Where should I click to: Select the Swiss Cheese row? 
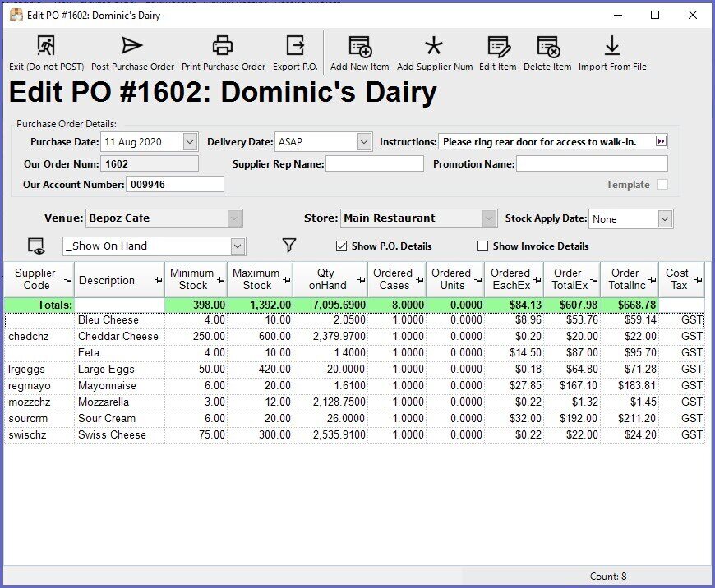[354, 435]
